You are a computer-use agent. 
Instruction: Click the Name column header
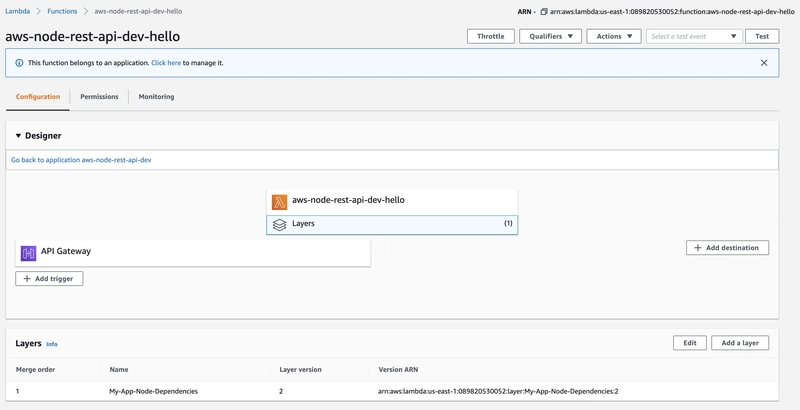pos(119,370)
